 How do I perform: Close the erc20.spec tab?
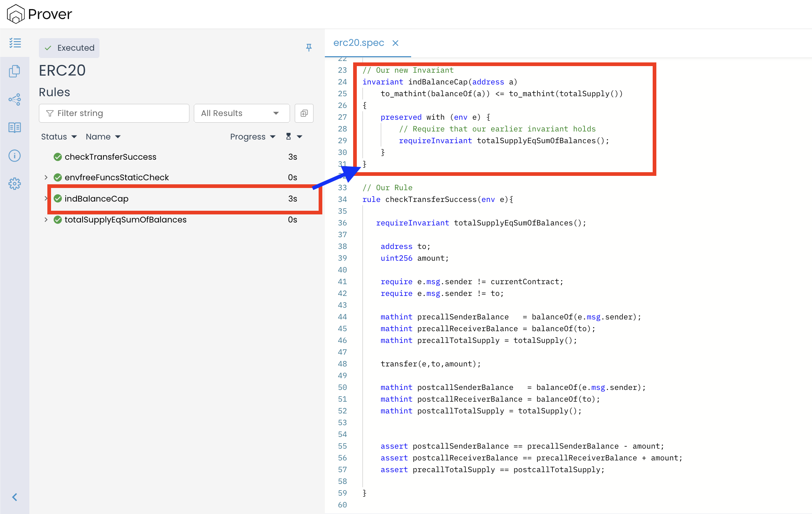pyautogui.click(x=395, y=43)
